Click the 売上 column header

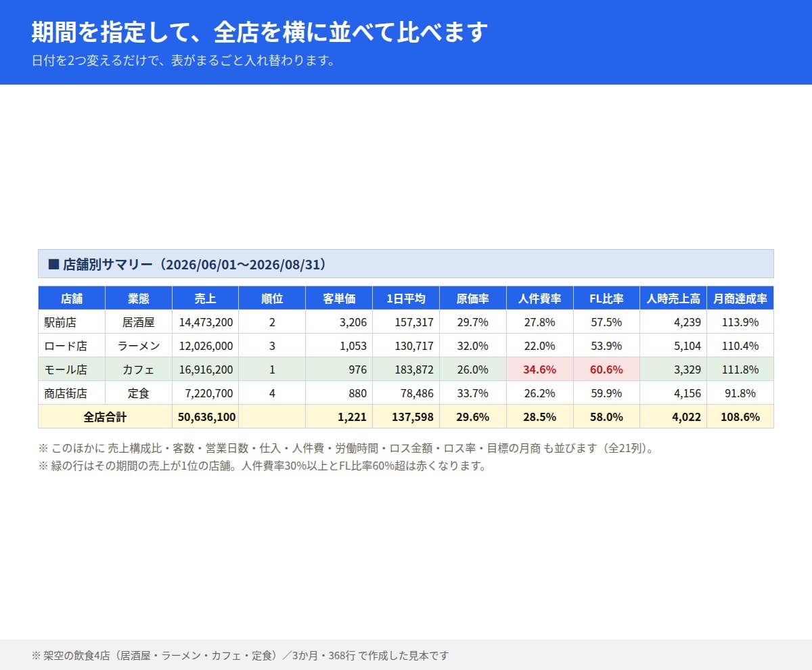point(206,298)
